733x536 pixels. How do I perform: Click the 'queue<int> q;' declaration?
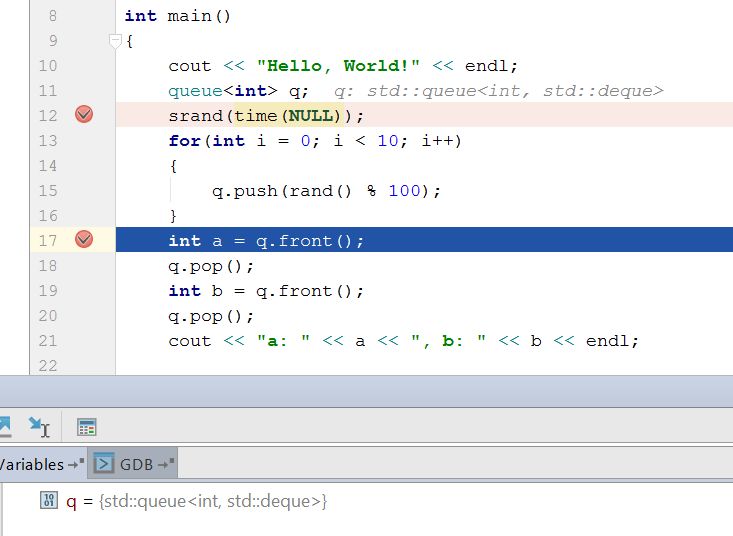(238, 91)
